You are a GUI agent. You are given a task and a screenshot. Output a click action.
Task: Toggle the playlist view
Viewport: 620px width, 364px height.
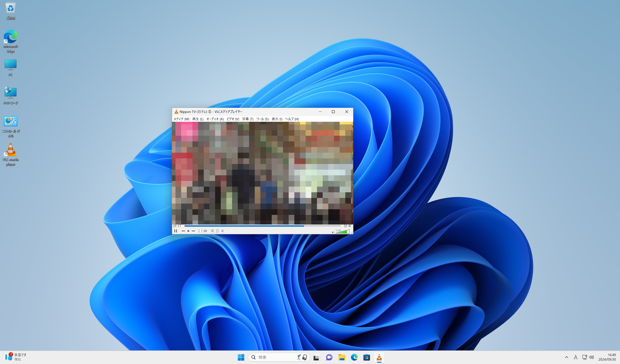(212, 231)
